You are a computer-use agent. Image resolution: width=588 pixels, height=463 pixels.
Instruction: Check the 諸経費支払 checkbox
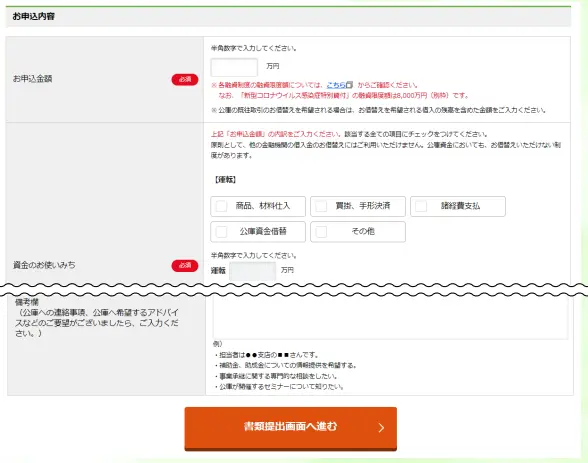tap(421, 206)
